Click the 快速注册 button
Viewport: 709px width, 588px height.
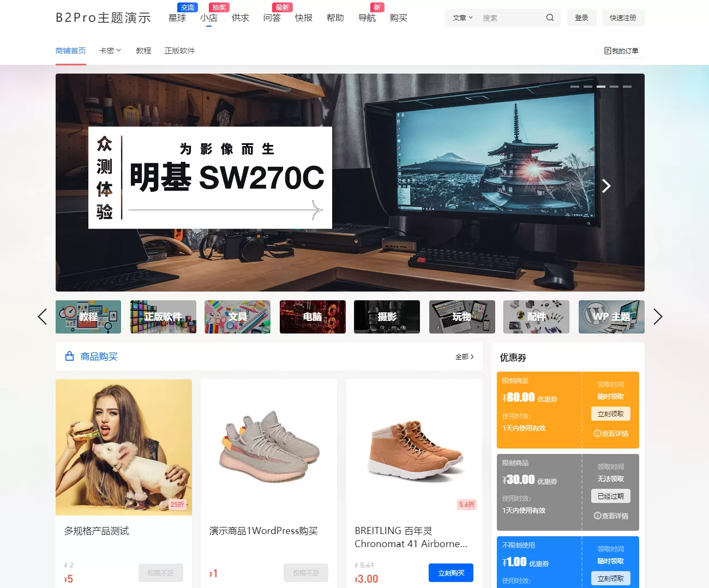[x=623, y=18]
